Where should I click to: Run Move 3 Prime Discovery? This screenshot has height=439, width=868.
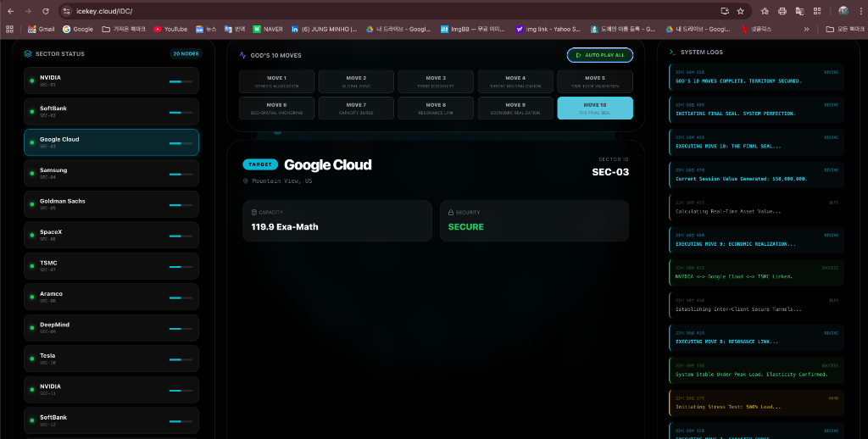pos(436,81)
